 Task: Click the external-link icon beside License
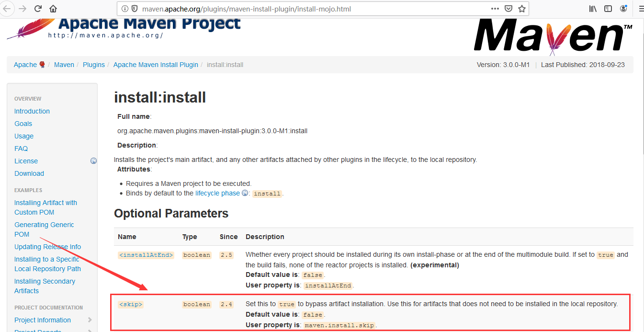[x=94, y=161]
